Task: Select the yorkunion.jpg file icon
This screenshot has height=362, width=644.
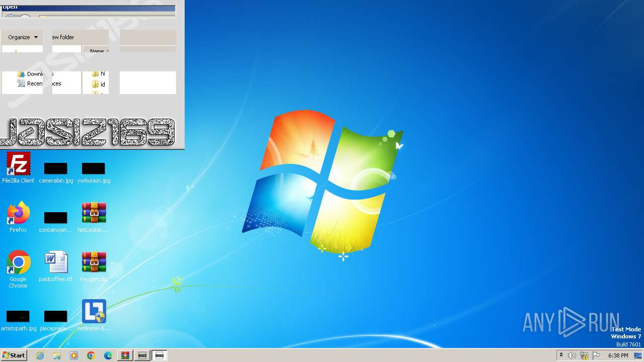Action: pos(94,172)
